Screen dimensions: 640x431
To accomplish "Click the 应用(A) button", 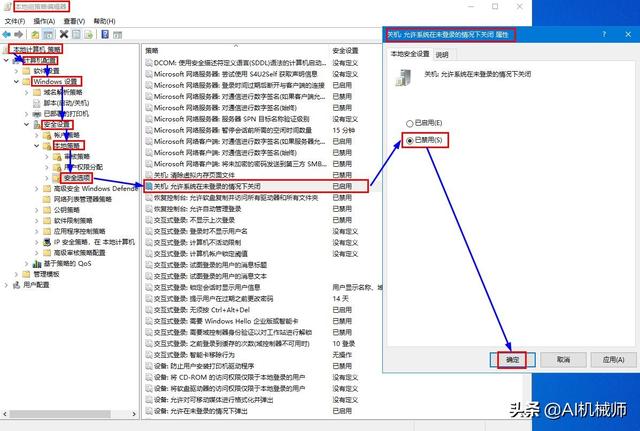I will point(613,360).
